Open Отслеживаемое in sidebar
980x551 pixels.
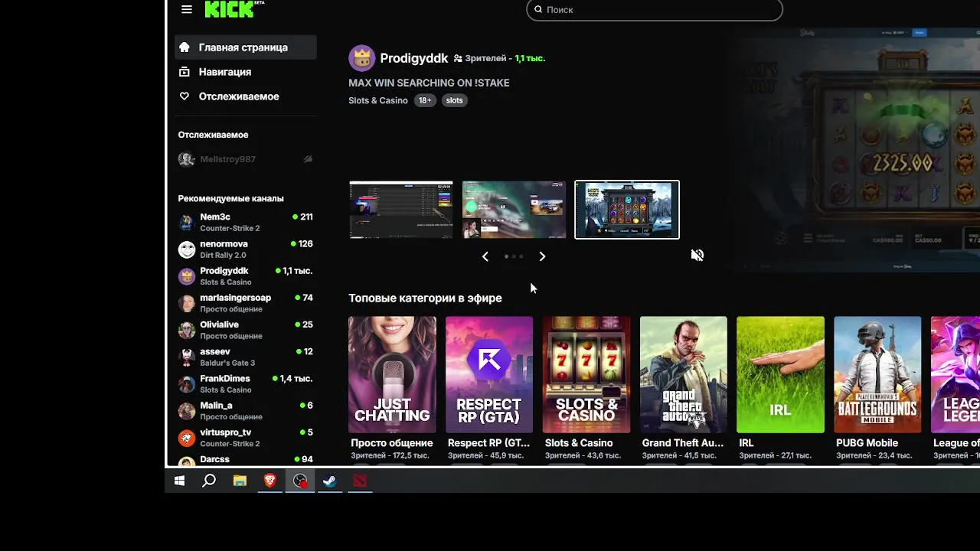(245, 96)
